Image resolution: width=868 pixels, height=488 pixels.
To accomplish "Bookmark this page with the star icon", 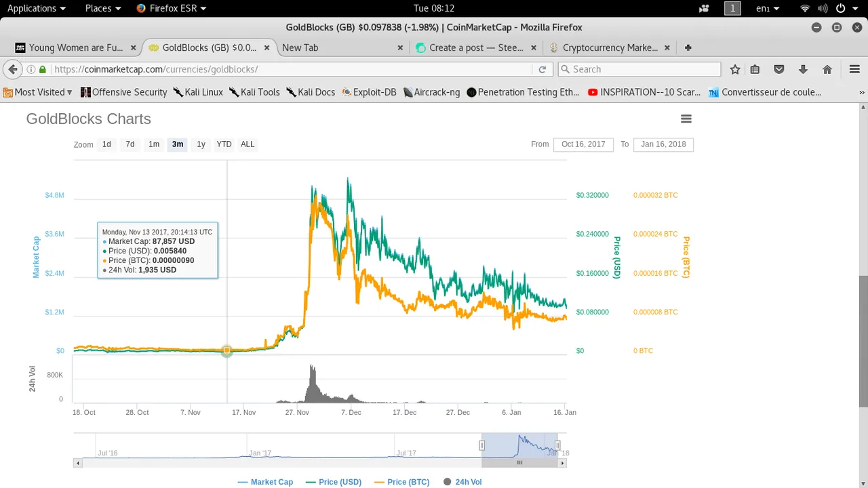I will [x=735, y=69].
